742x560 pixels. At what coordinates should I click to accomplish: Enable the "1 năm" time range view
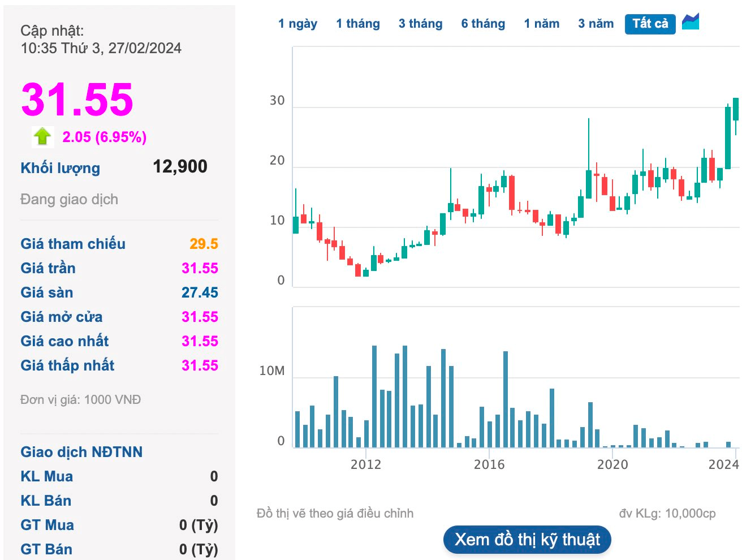point(542,23)
